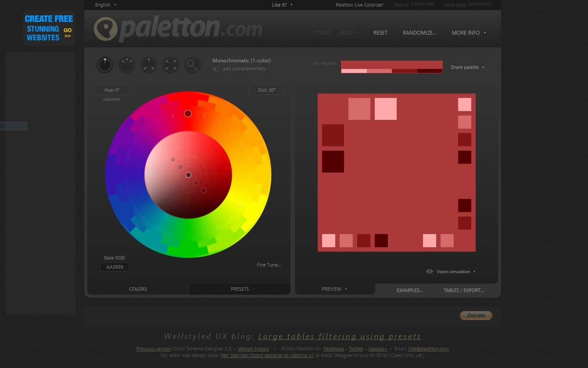
Task: Open the Previous version link
Action: tap(154, 349)
